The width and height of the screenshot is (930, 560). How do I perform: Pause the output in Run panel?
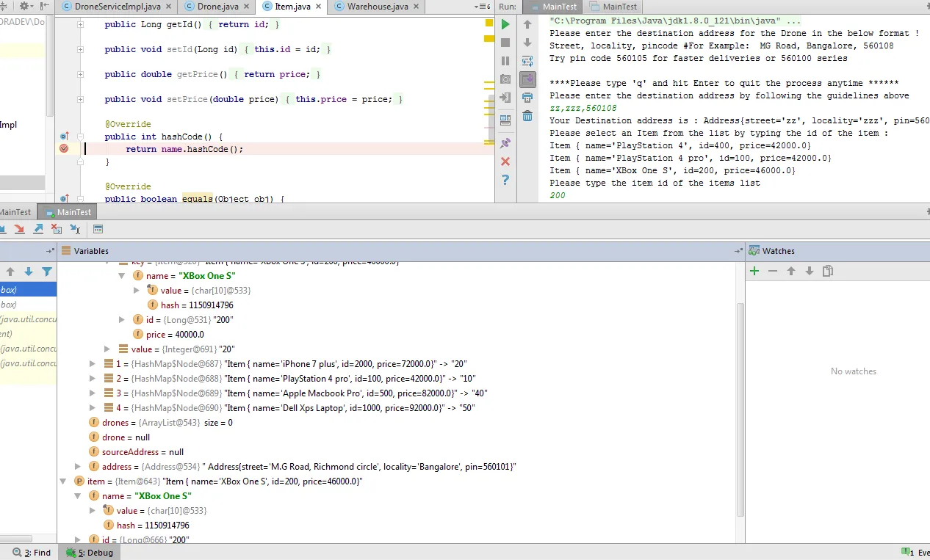505,61
